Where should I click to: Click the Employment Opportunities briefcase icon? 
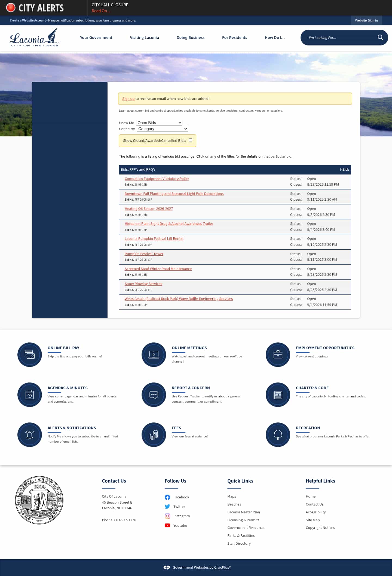pyautogui.click(x=278, y=355)
